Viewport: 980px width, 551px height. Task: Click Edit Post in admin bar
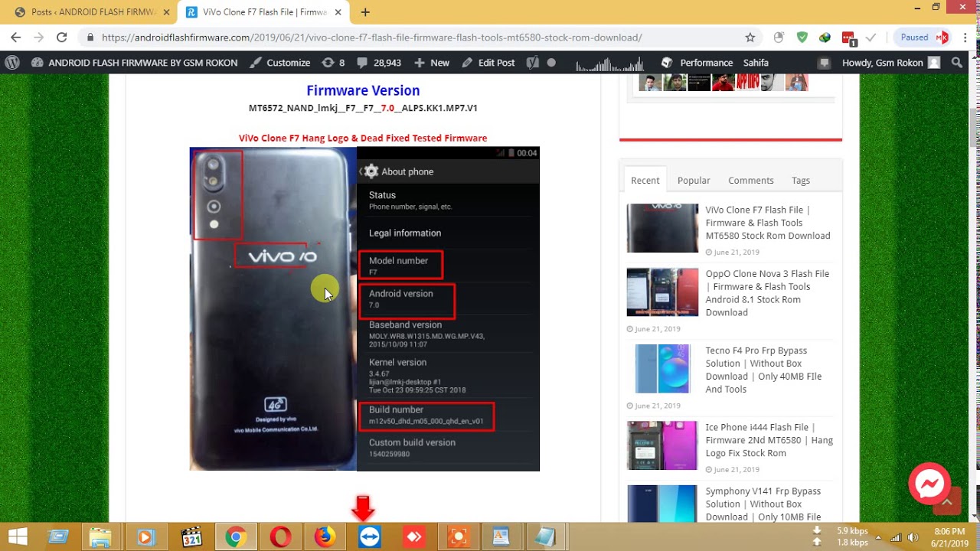tap(488, 63)
